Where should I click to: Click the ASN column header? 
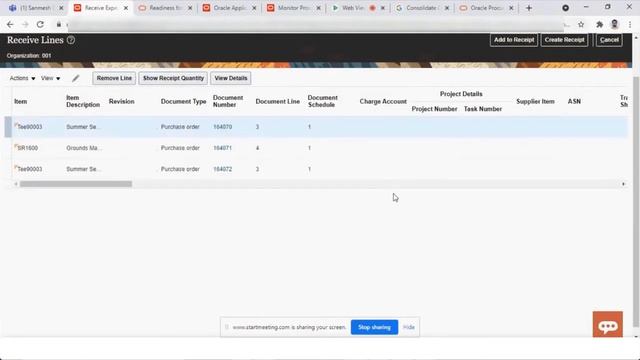tap(574, 102)
